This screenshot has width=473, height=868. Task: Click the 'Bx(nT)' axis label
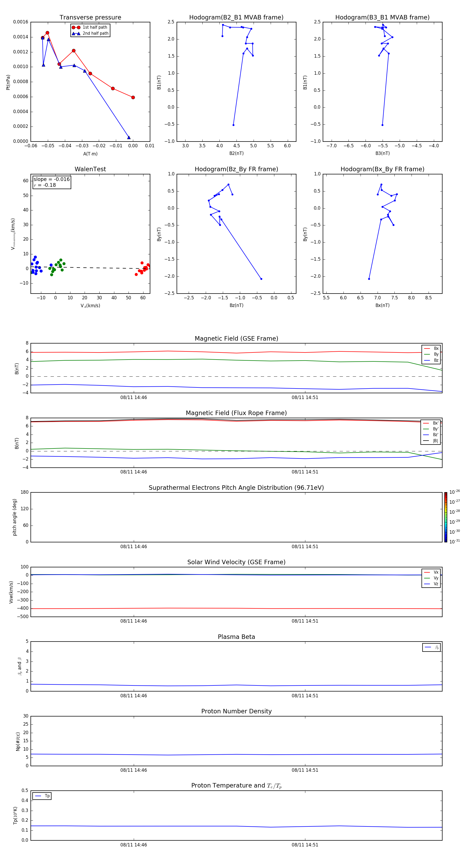[x=382, y=305]
